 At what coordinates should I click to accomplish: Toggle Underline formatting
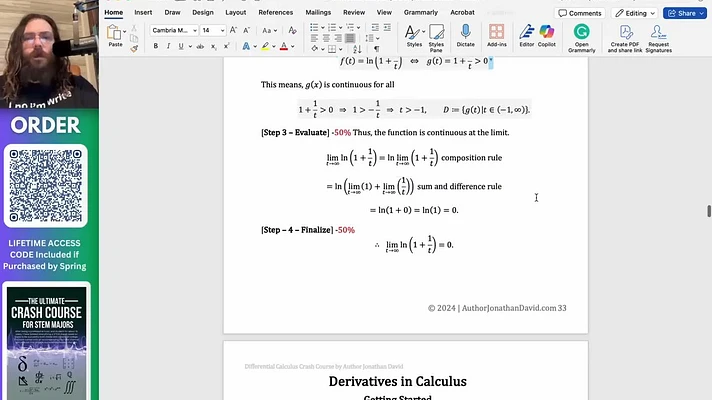click(x=181, y=46)
